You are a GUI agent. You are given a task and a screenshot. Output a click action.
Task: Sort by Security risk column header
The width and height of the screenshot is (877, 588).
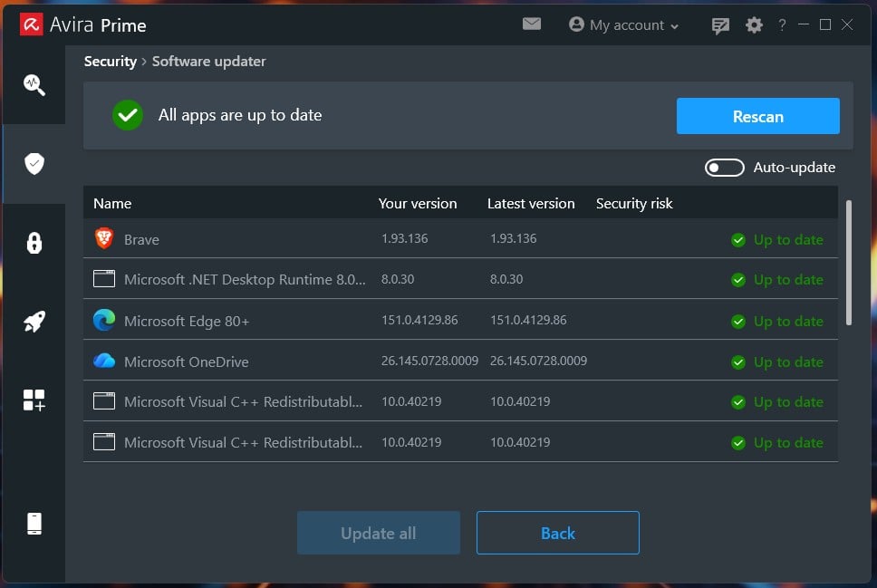tap(634, 204)
